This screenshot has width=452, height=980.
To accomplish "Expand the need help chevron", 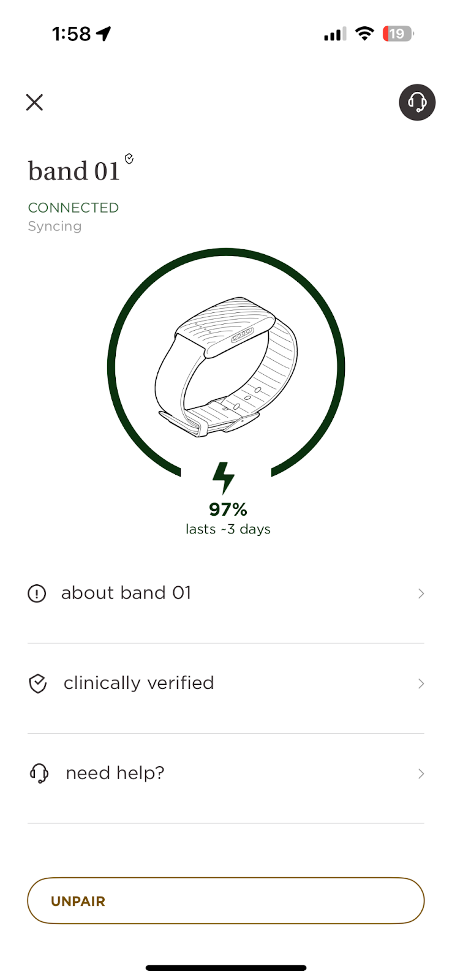I will click(x=421, y=774).
